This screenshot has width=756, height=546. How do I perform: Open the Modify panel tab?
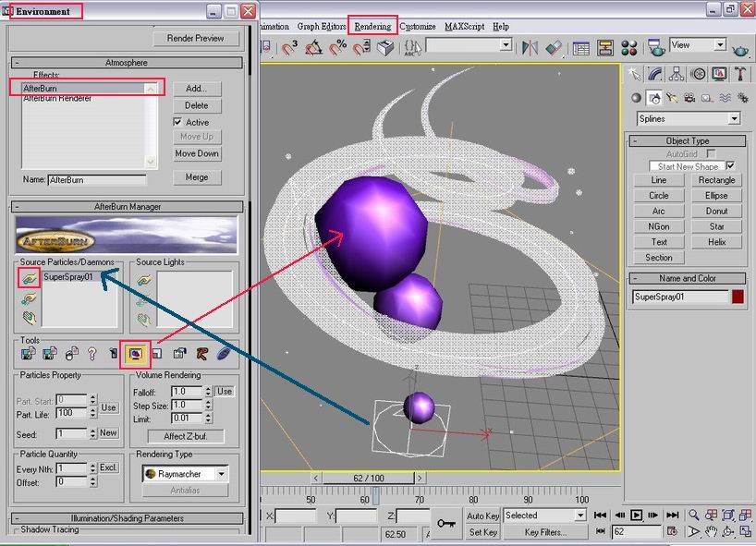[x=655, y=75]
